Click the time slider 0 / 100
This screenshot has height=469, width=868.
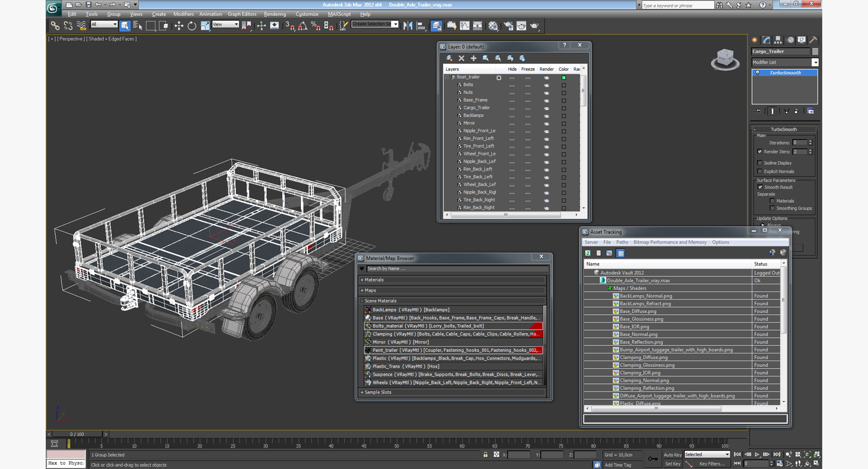(x=77, y=434)
